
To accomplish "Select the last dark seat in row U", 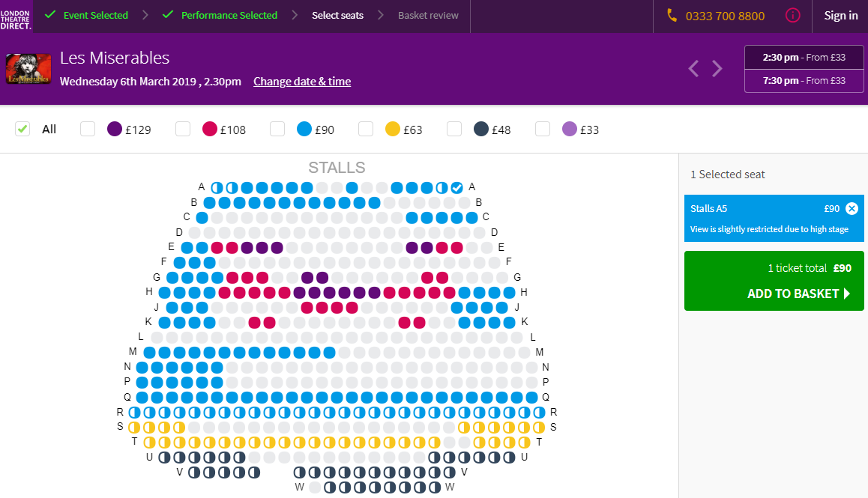I will point(509,457).
